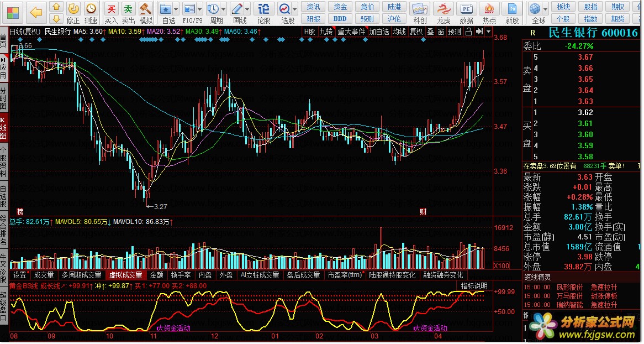This screenshot has height=344, width=644.
Task: Expand the F10/F9 dropdown arrow
Action: [199, 9]
